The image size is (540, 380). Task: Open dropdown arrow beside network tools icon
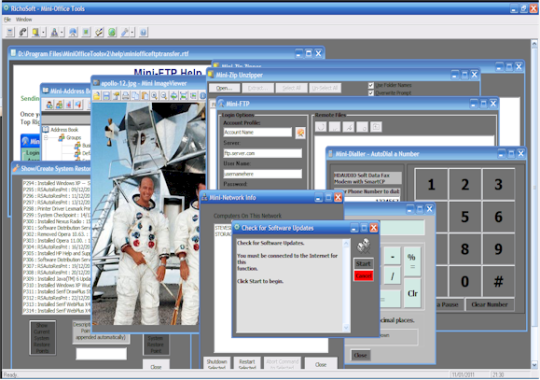(x=62, y=32)
